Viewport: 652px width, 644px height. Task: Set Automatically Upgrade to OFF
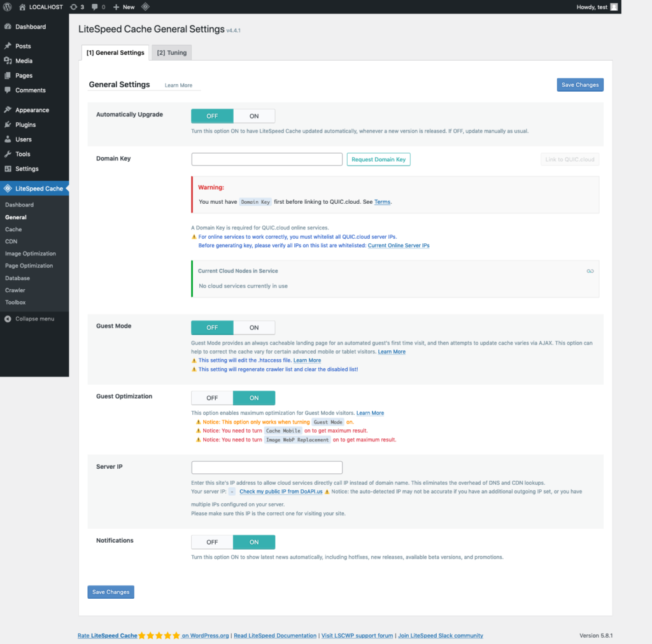[x=212, y=116]
